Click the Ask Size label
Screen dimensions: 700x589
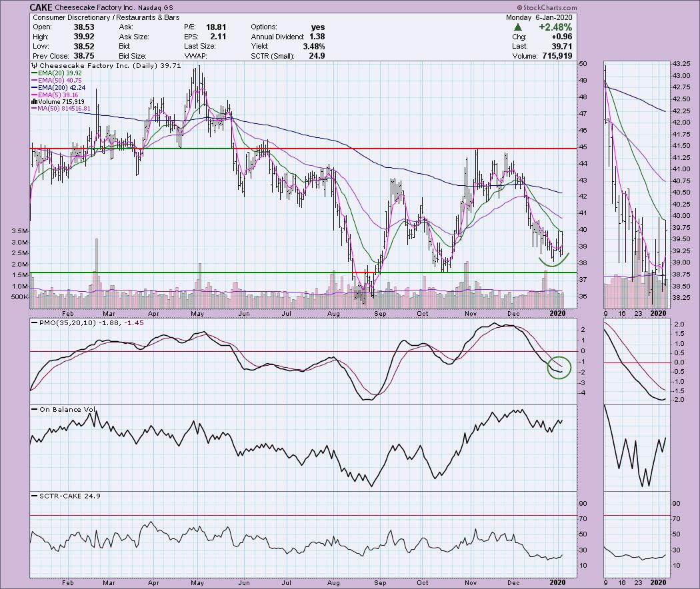click(134, 37)
